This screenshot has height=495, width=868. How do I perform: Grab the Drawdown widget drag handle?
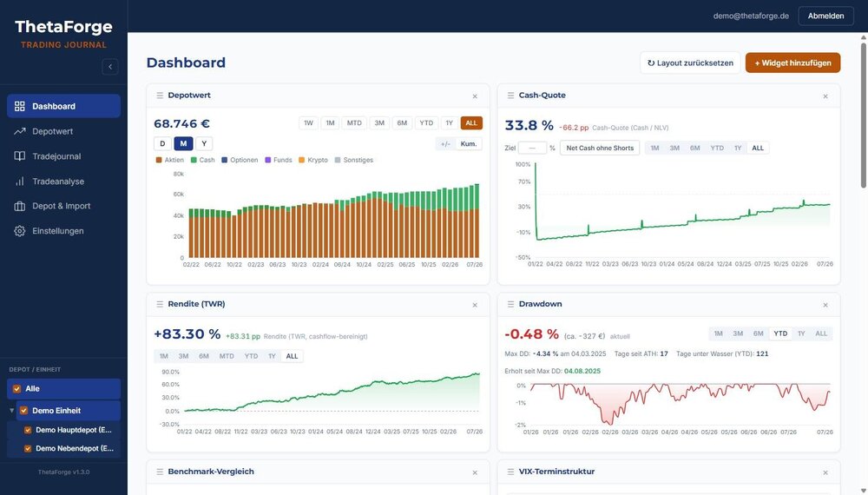[x=510, y=304]
